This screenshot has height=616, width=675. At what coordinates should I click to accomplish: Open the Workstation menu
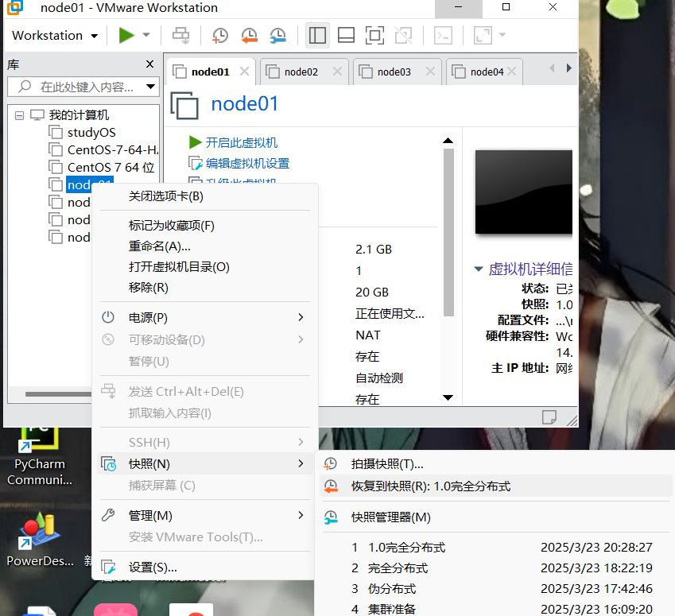[x=55, y=35]
